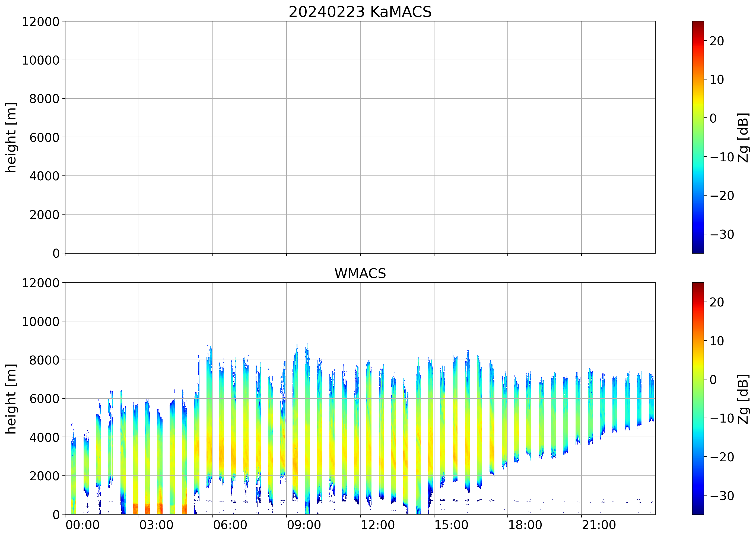The width and height of the screenshot is (756, 537).
Task: Click the bottom panel 2000 y-axis tick label
Action: [44, 476]
